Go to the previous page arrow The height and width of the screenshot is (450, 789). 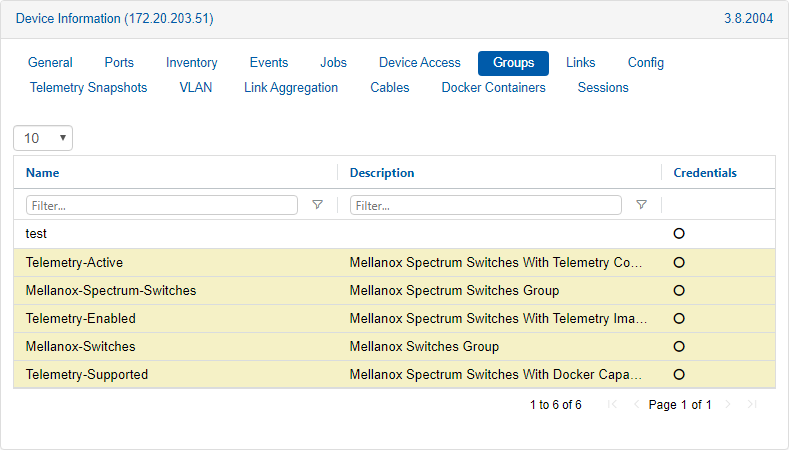636,405
